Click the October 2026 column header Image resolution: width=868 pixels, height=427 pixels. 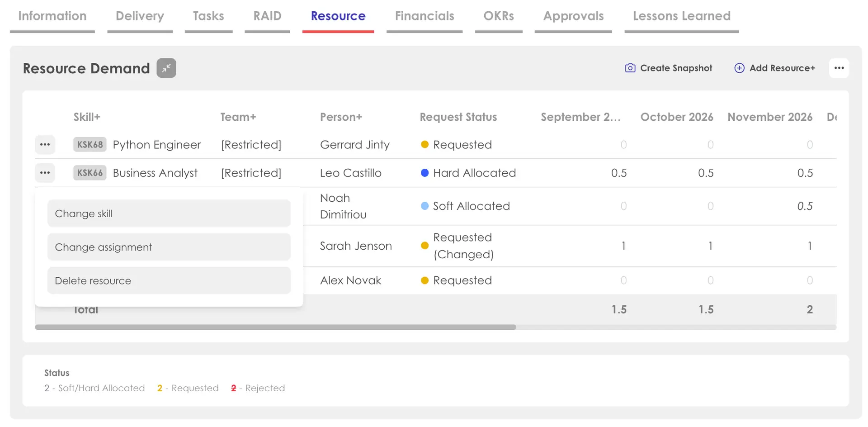pos(677,117)
